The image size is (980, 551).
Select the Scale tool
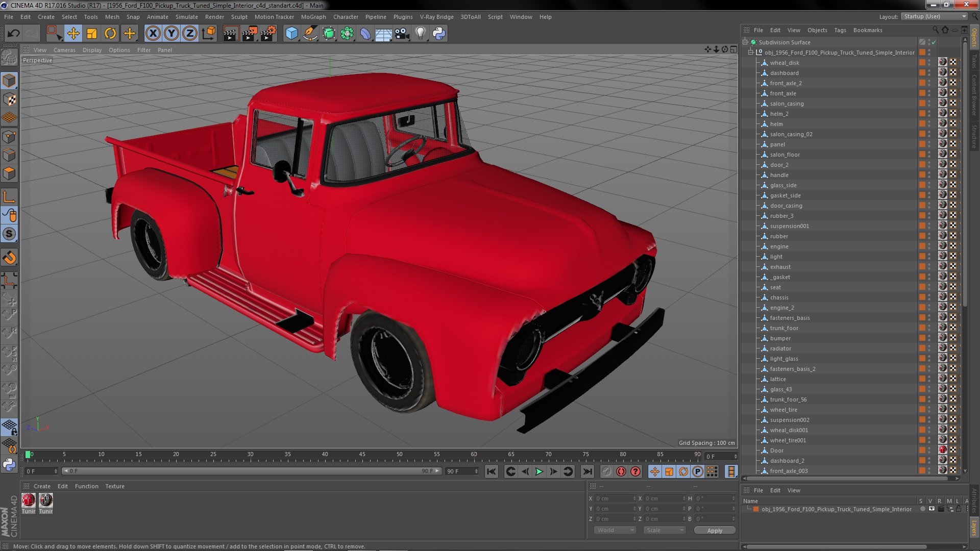pos(92,34)
